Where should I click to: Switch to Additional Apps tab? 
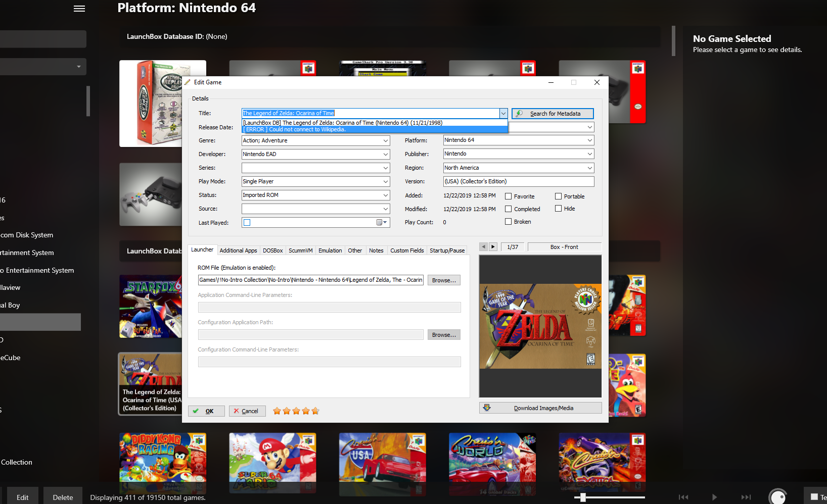pos(238,250)
